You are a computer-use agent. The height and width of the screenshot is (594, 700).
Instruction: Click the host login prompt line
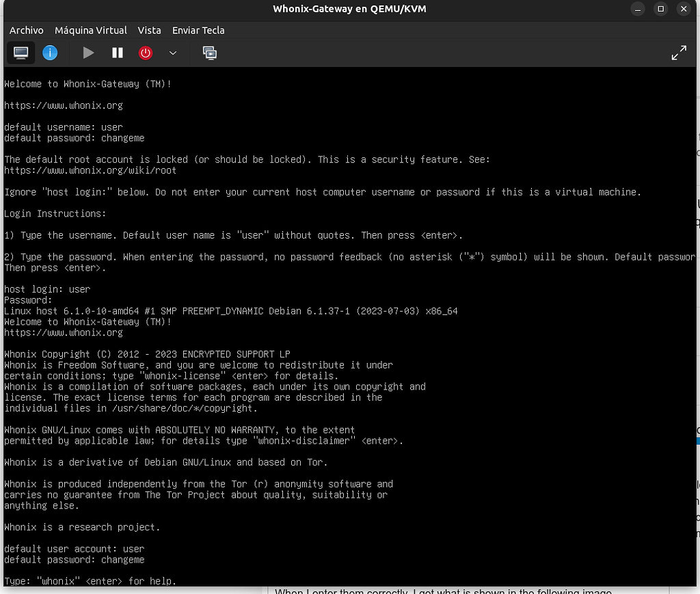pos(46,288)
